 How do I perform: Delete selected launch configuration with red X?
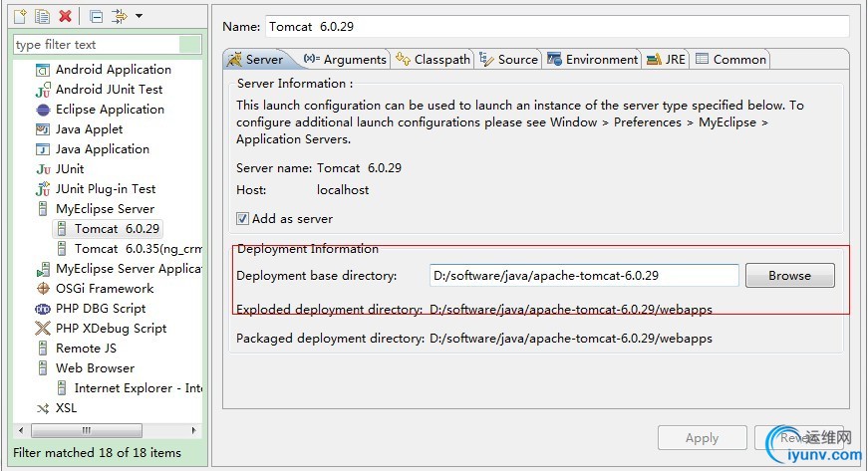66,16
